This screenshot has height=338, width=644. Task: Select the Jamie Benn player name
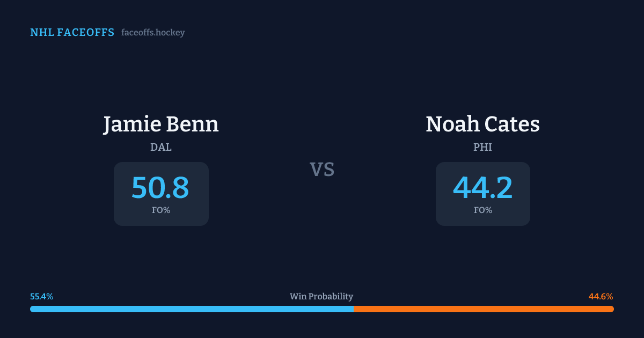pyautogui.click(x=161, y=124)
